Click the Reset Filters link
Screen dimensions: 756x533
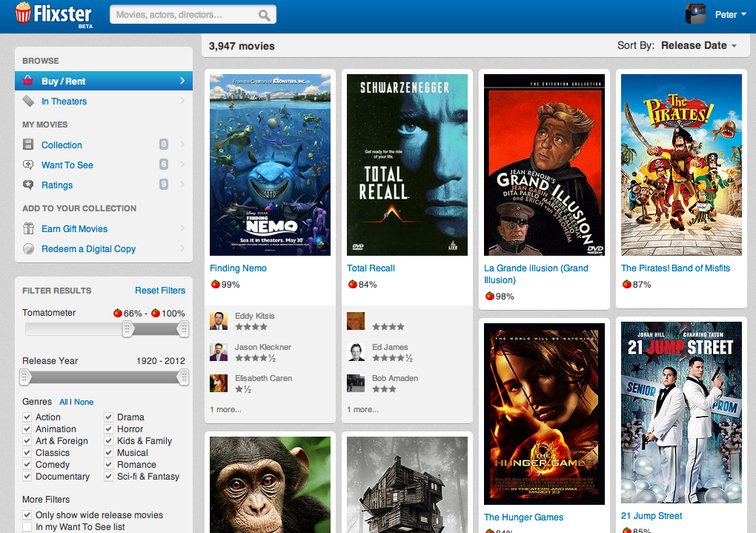pos(160,291)
